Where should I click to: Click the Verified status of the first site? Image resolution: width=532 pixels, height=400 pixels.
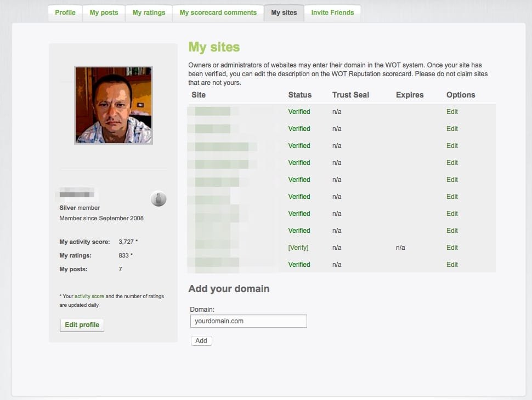[299, 112]
